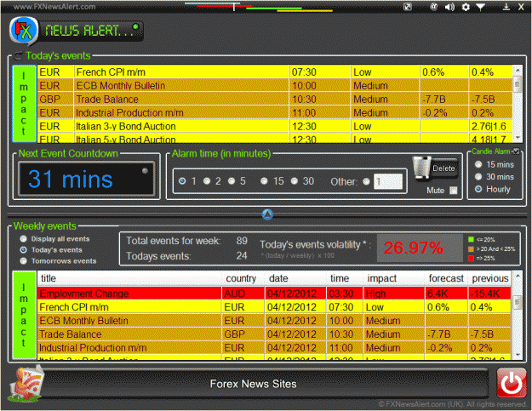
Task: Click the speaker sound icon
Action: pyautogui.click(x=449, y=7)
